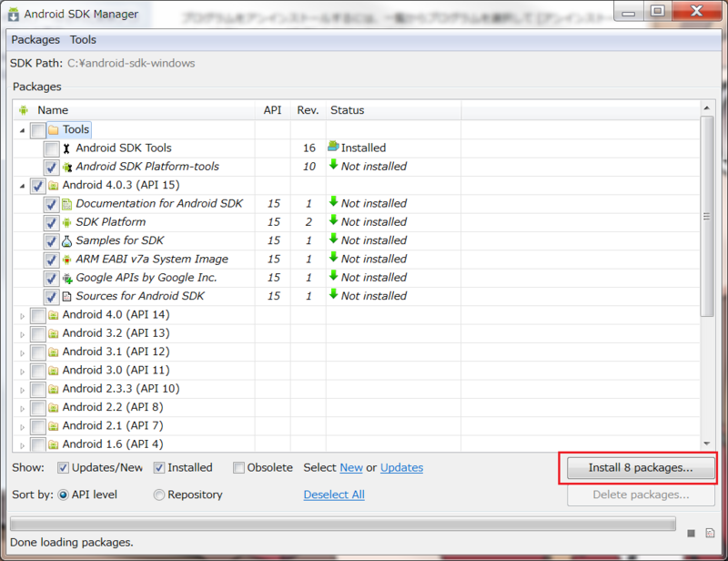Uncheck Samples for SDK checkbox
Screen dimensions: 728x561
click(x=51, y=241)
